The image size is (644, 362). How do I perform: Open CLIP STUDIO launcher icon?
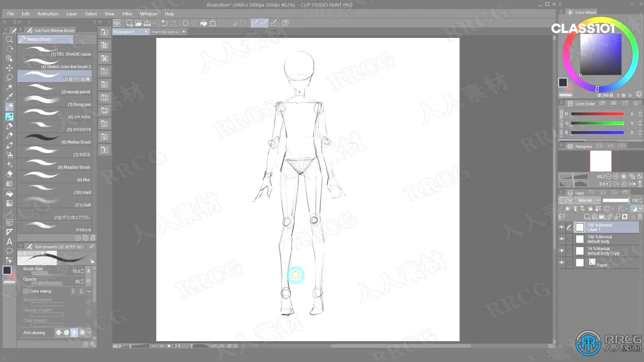(117, 23)
